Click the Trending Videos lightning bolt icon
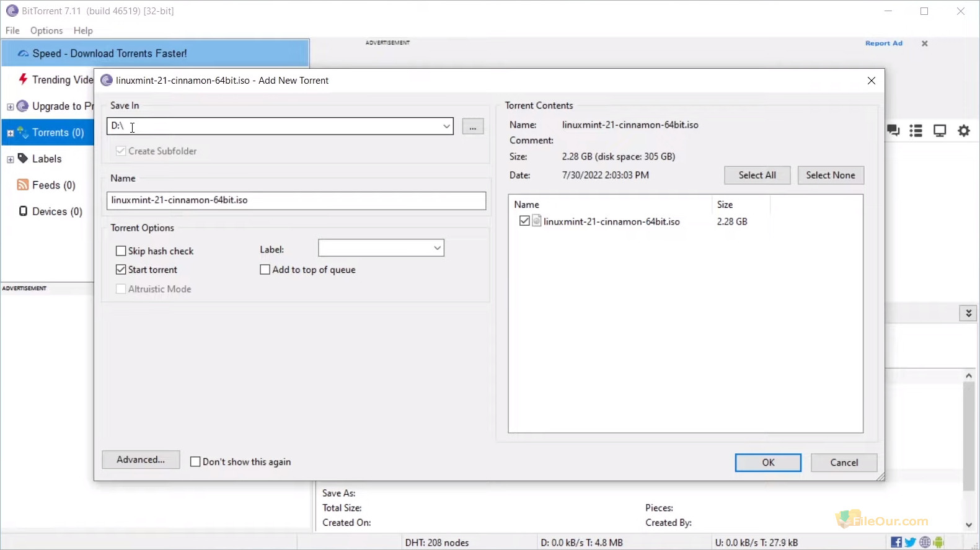The width and height of the screenshot is (980, 550). tap(23, 79)
